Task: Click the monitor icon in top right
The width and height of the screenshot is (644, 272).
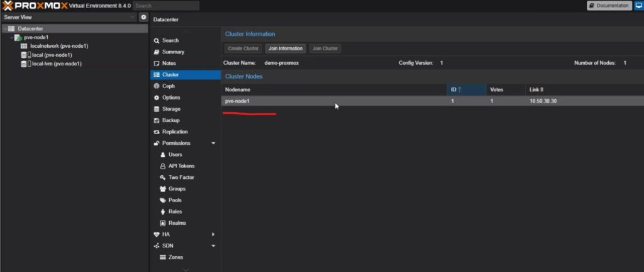Action: click(638, 6)
